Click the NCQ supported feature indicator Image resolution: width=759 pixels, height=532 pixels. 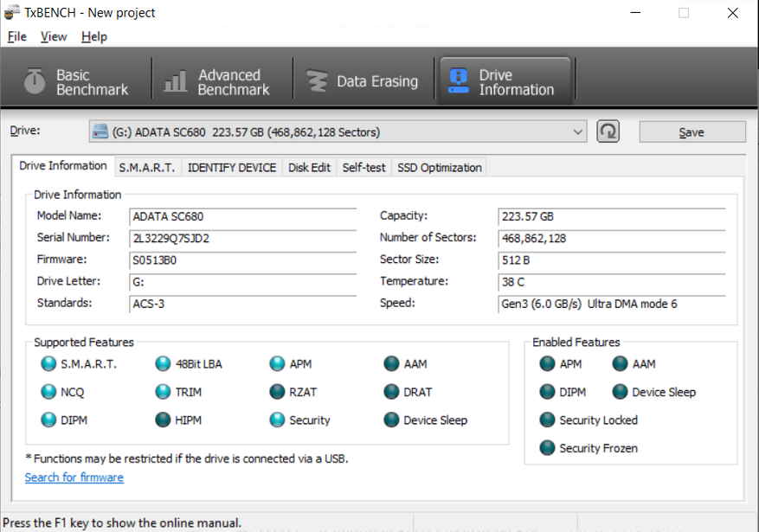pyautogui.click(x=48, y=392)
